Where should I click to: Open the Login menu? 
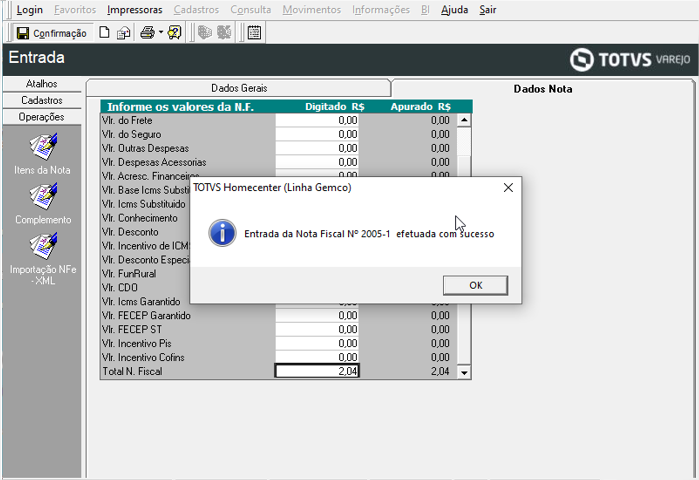pyautogui.click(x=29, y=9)
